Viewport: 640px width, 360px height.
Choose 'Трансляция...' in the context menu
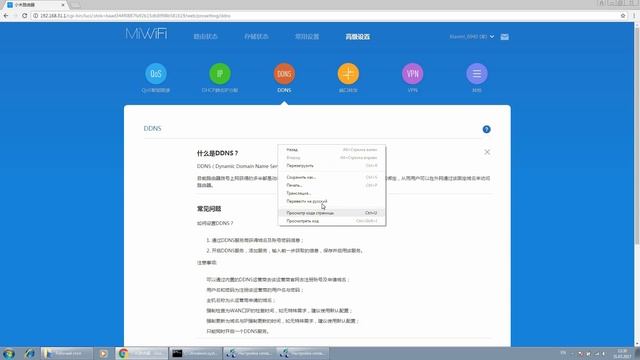click(332, 193)
